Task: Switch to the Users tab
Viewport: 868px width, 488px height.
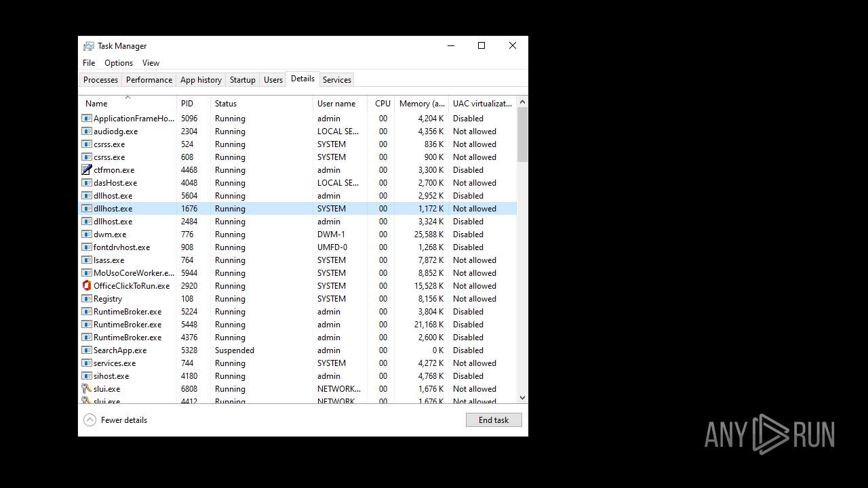Action: pos(273,80)
